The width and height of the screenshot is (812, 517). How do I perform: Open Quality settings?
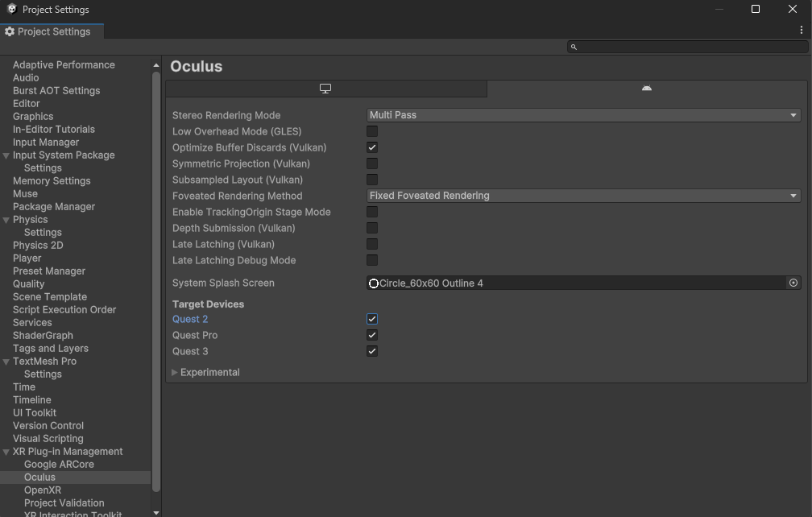coord(28,284)
